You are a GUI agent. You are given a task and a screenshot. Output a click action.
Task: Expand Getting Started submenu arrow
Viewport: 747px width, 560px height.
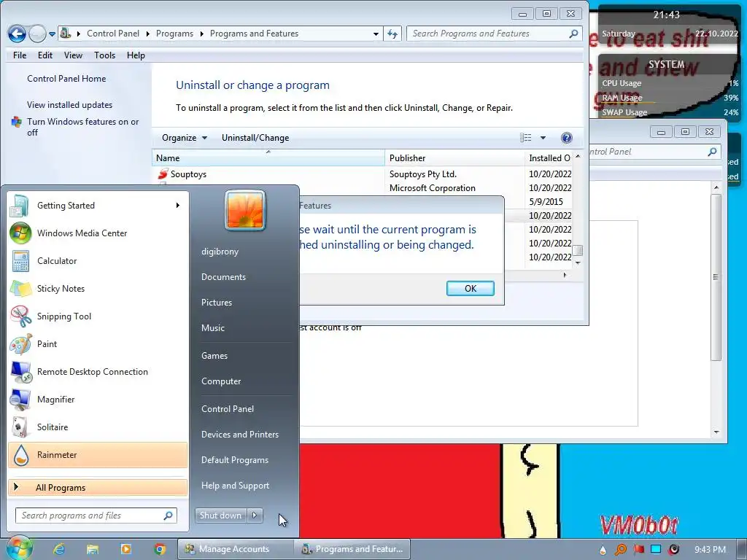click(178, 205)
